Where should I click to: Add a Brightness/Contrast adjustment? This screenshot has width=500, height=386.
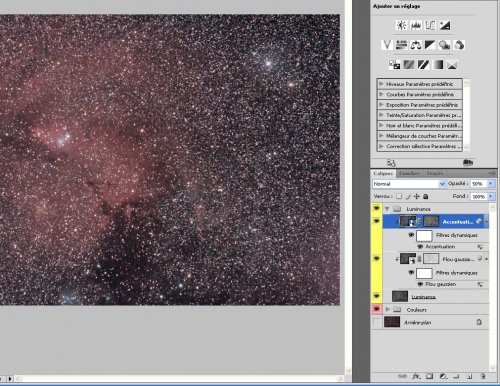click(x=401, y=25)
